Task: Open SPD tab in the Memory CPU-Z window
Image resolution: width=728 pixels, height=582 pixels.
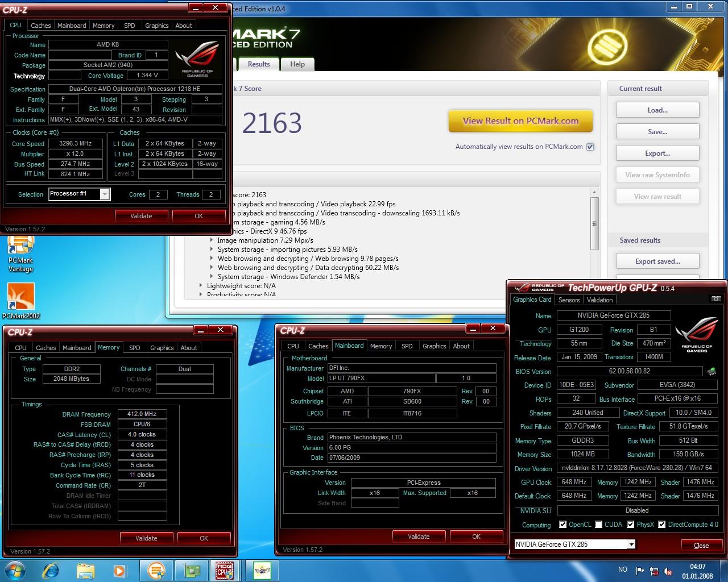Action: [x=134, y=348]
